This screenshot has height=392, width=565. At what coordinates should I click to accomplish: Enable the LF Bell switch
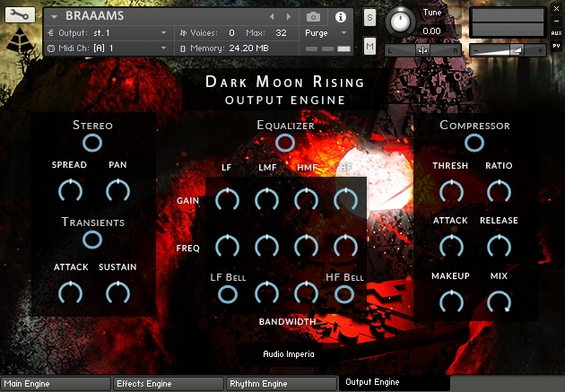tap(228, 294)
